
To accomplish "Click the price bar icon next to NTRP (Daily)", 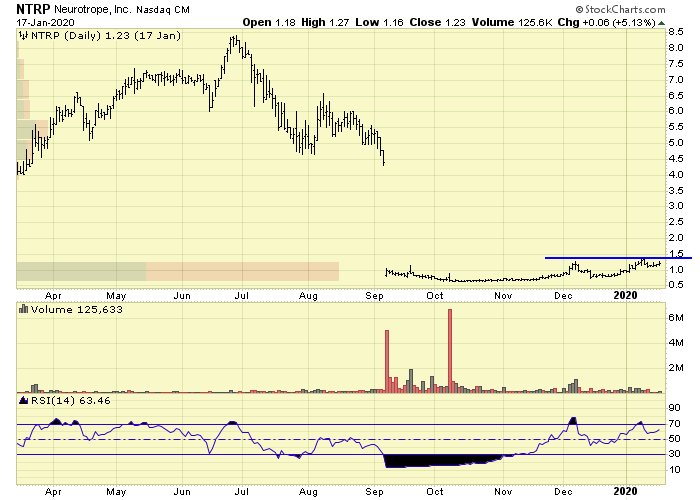I will coord(24,35).
